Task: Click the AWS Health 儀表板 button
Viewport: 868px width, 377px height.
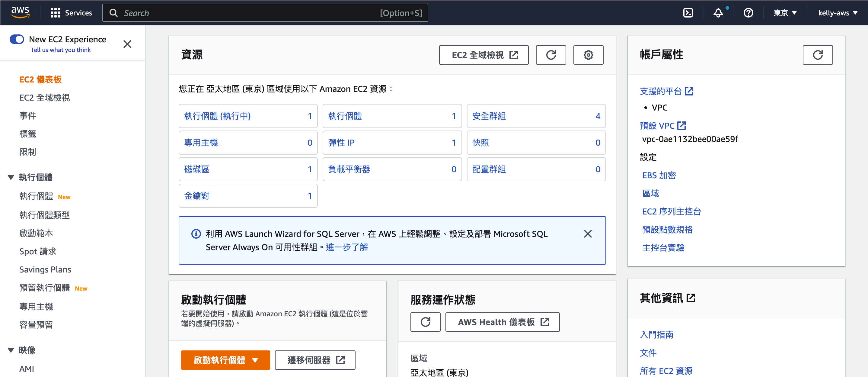Action: 502,322
